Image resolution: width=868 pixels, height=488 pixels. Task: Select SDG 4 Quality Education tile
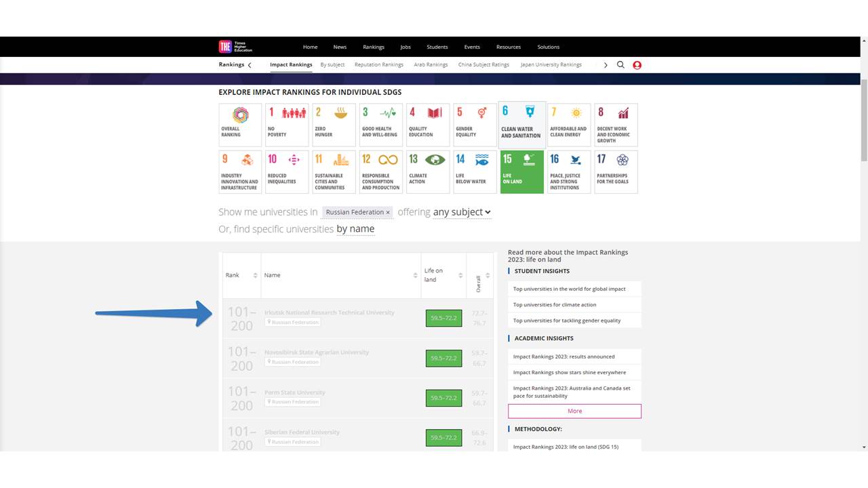click(428, 125)
